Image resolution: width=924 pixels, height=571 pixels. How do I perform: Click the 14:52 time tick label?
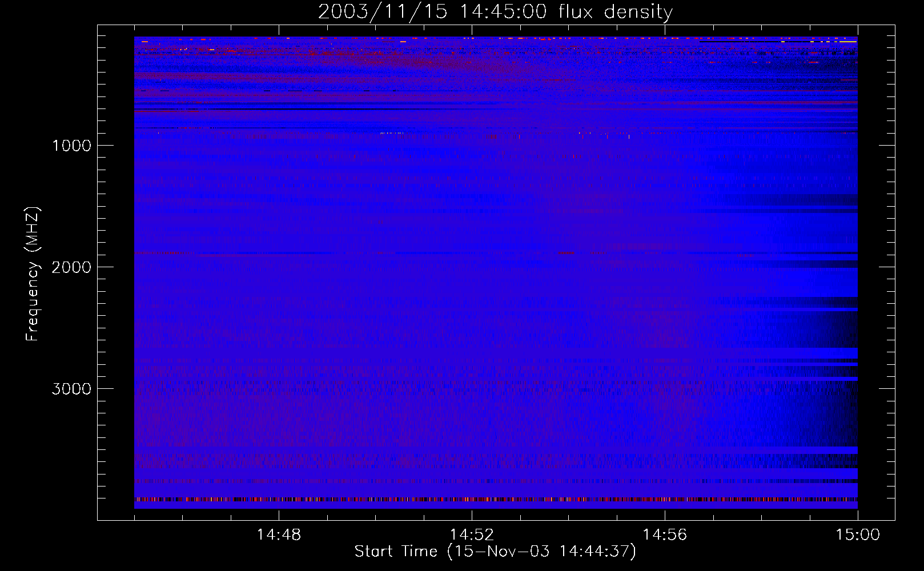472,535
